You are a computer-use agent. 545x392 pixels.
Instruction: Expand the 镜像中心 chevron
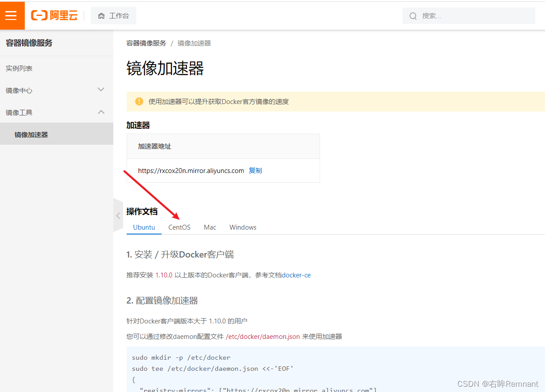click(x=101, y=90)
